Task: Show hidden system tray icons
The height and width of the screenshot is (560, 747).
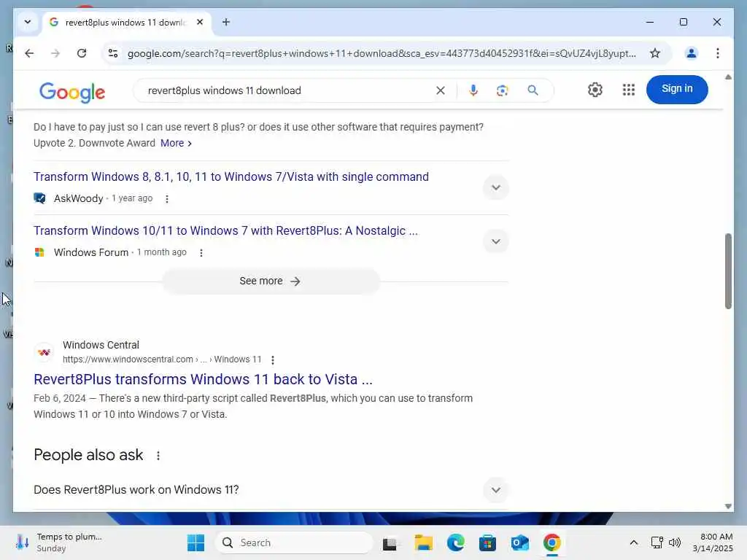Action: [x=634, y=542]
